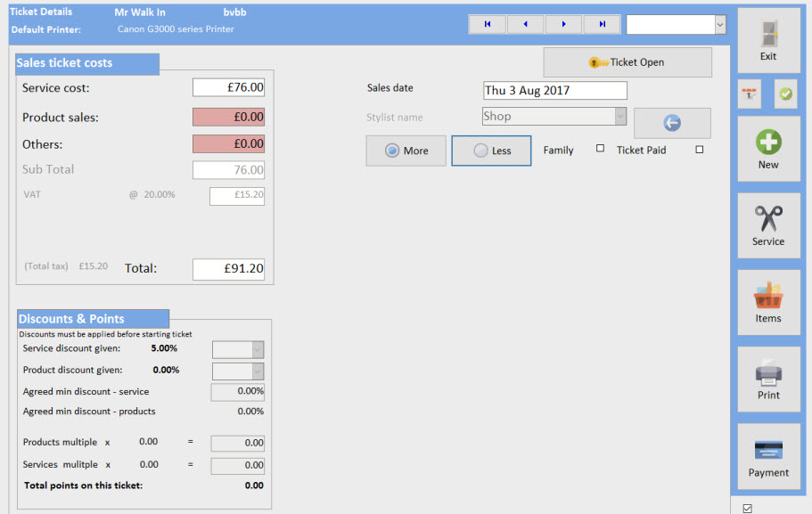This screenshot has height=514, width=812.
Task: Click the Discounts & Points header
Action: tap(93, 318)
